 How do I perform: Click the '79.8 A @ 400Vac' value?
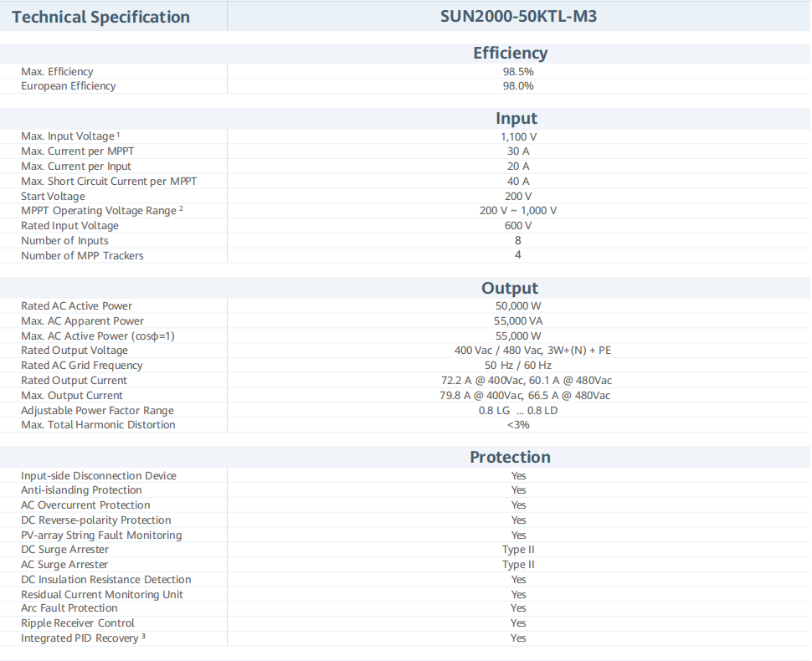point(481,396)
